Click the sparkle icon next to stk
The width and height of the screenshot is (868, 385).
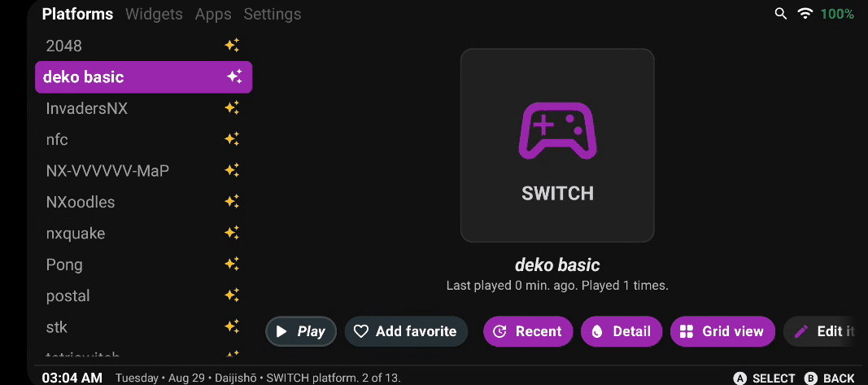(x=232, y=327)
